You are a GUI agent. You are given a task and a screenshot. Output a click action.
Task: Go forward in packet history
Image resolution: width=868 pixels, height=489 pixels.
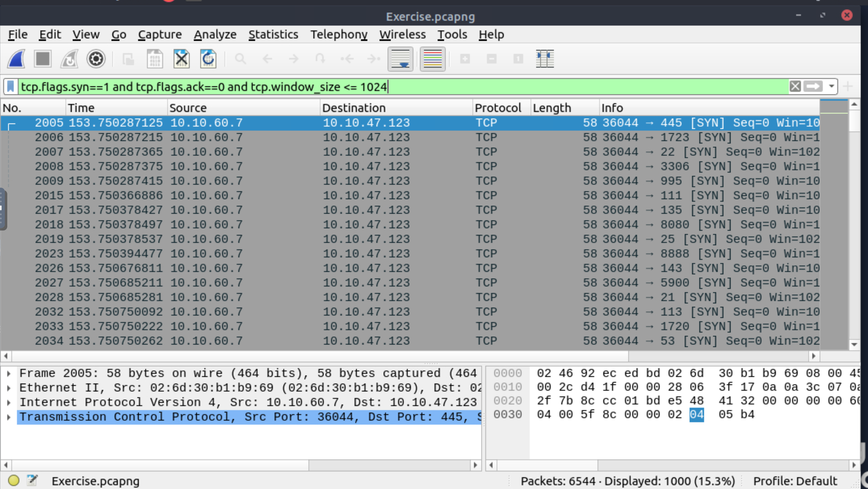[x=293, y=59]
